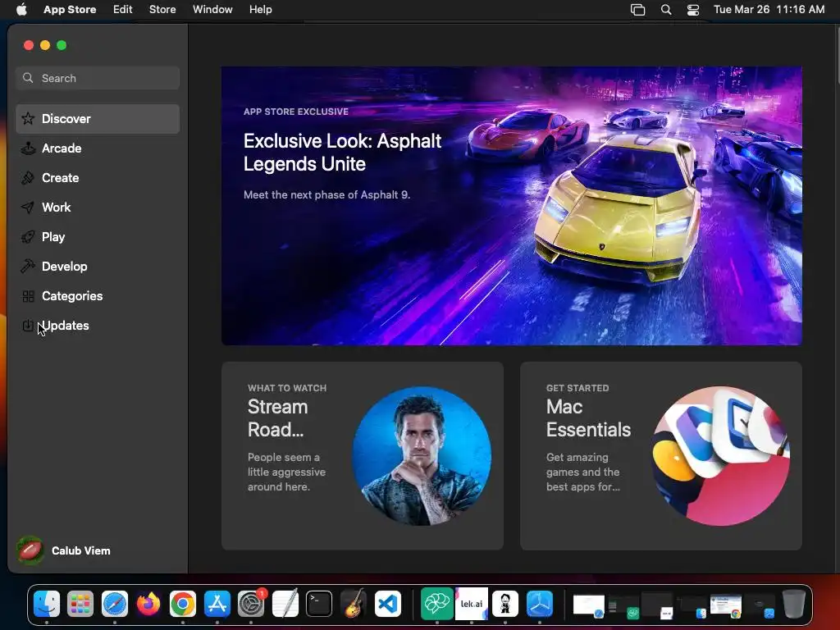Open Launchpad from the Dock

tap(80, 604)
